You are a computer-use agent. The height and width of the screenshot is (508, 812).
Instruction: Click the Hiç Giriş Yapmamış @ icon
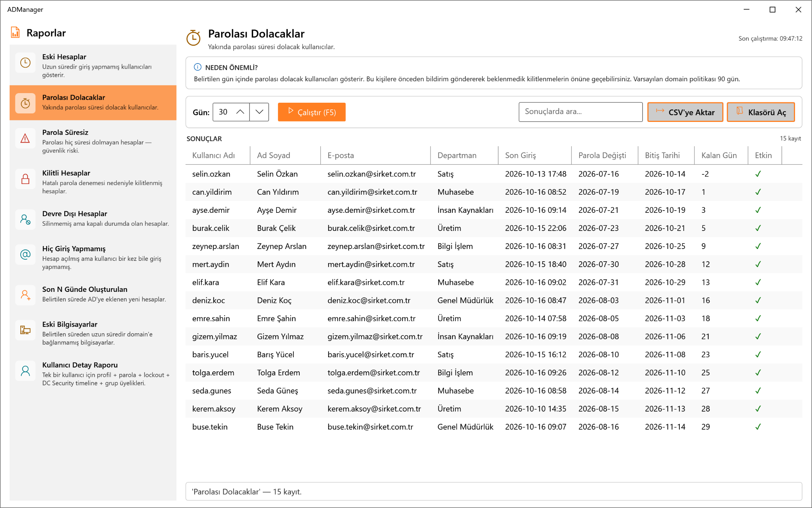coord(25,255)
